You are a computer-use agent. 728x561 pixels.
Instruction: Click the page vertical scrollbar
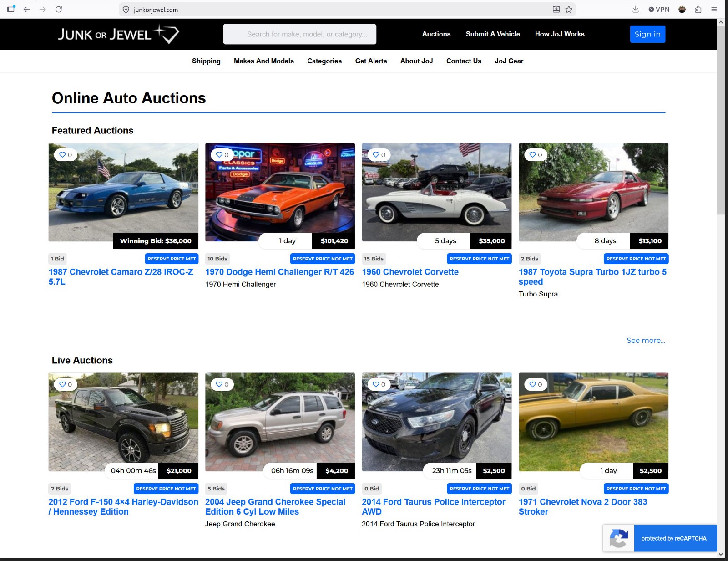[x=721, y=118]
